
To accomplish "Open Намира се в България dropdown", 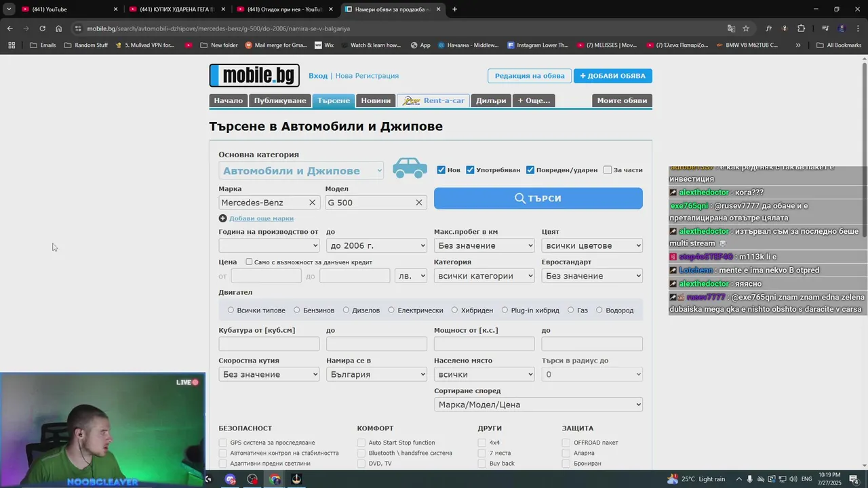I will click(x=376, y=374).
